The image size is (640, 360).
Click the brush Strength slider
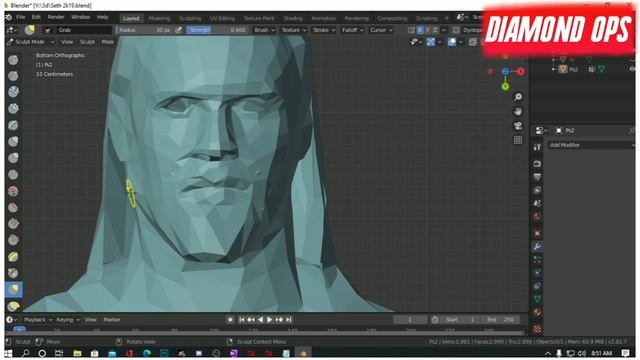coord(217,30)
